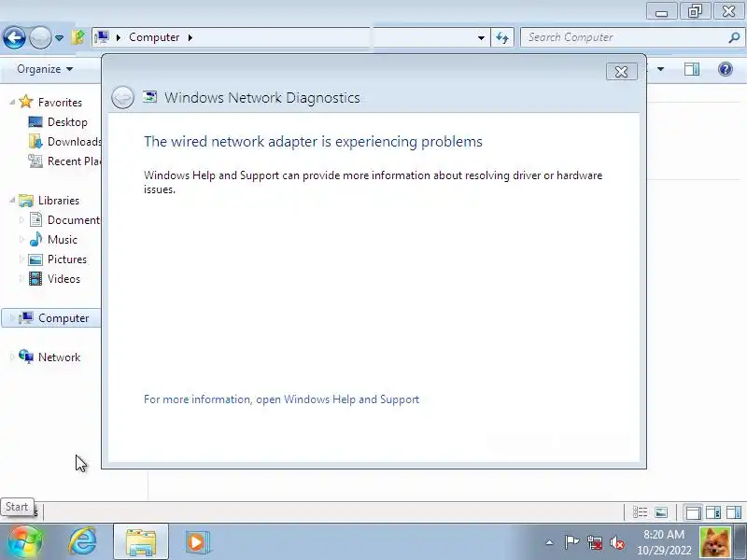
Task: Click the Up folder icon in Explorer
Action: coord(78,37)
